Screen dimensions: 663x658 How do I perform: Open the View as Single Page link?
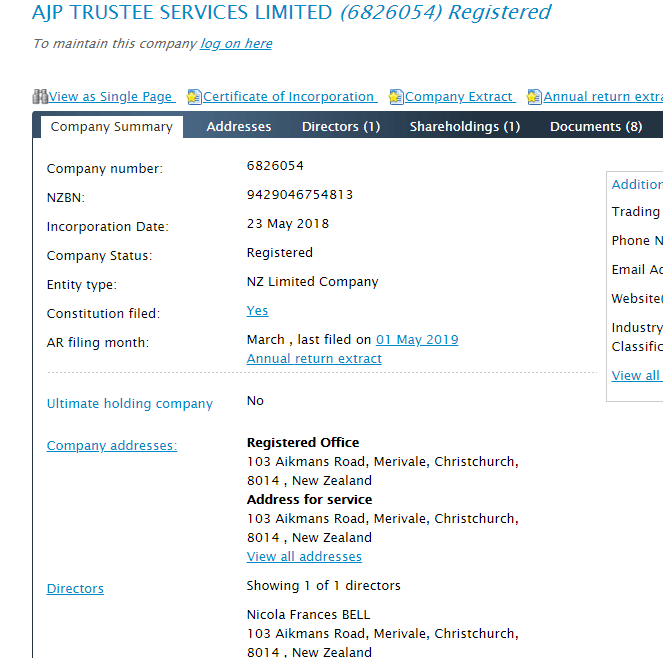pos(111,97)
